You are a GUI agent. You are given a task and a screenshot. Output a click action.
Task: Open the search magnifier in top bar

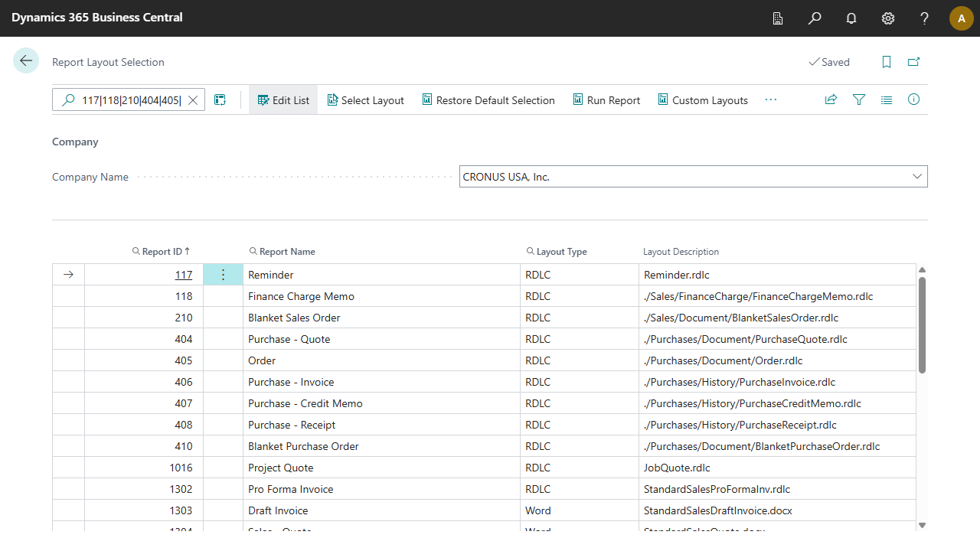coord(815,18)
